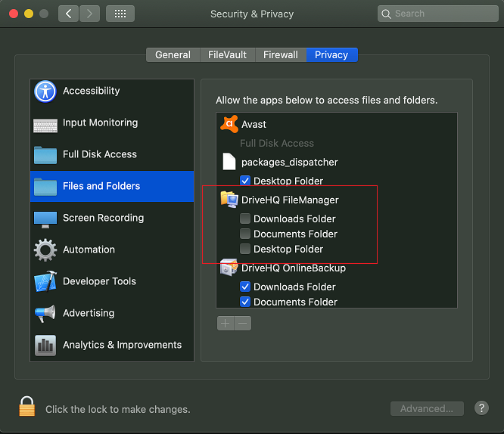Viewport: 504px width, 434px height.
Task: Click the DriveHQ FileManager name
Action: [290, 200]
